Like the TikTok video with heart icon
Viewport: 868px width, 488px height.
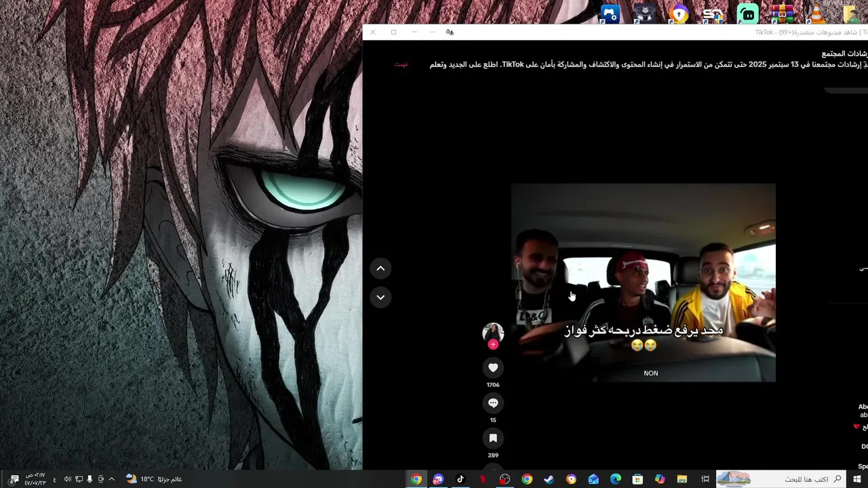[493, 367]
